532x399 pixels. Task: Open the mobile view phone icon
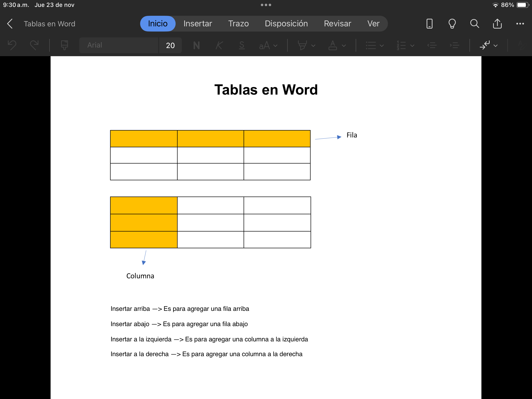429,24
